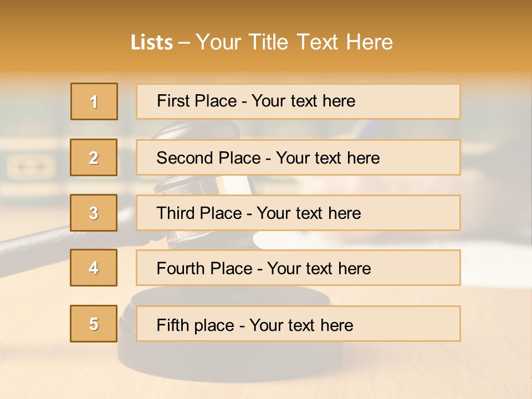532x399 pixels.
Task: Click the number 3 list marker
Action: click(x=94, y=213)
